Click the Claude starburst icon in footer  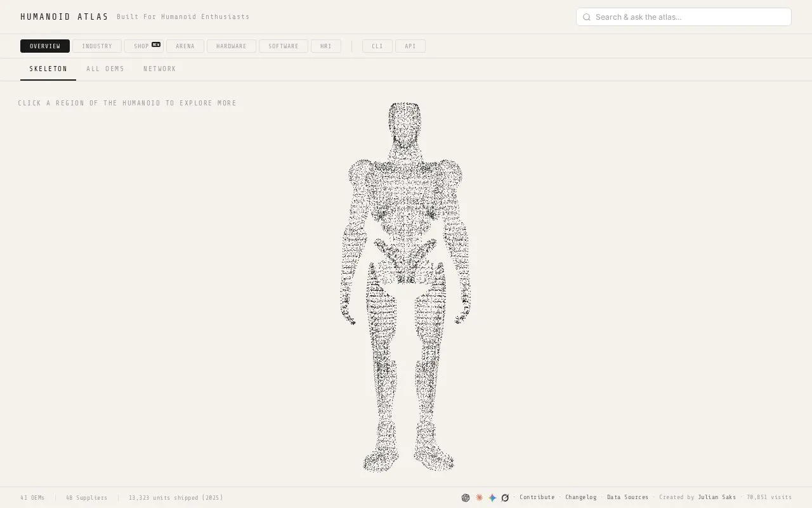[479, 498]
